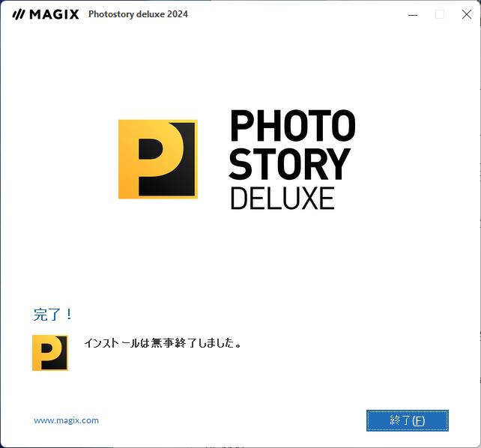
Task: Click the インストールは無事終了しました message
Action: pos(163,343)
